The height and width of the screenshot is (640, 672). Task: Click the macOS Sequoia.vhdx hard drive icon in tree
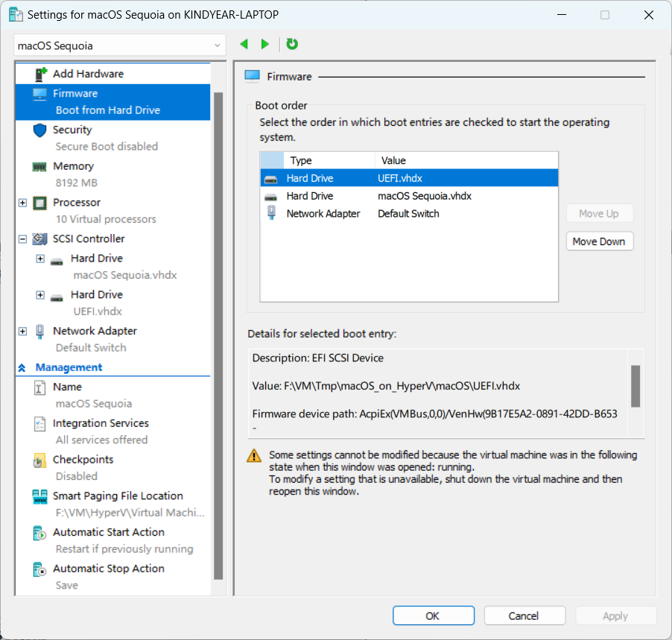coord(57,261)
